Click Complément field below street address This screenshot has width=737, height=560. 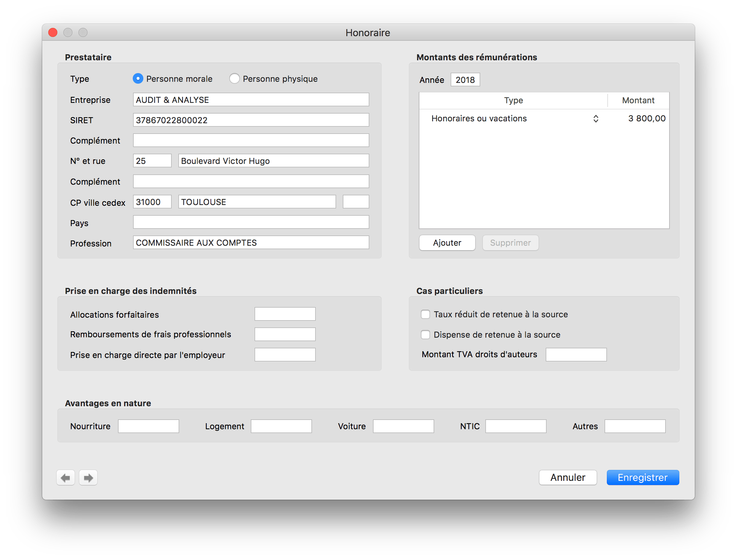[x=251, y=181]
